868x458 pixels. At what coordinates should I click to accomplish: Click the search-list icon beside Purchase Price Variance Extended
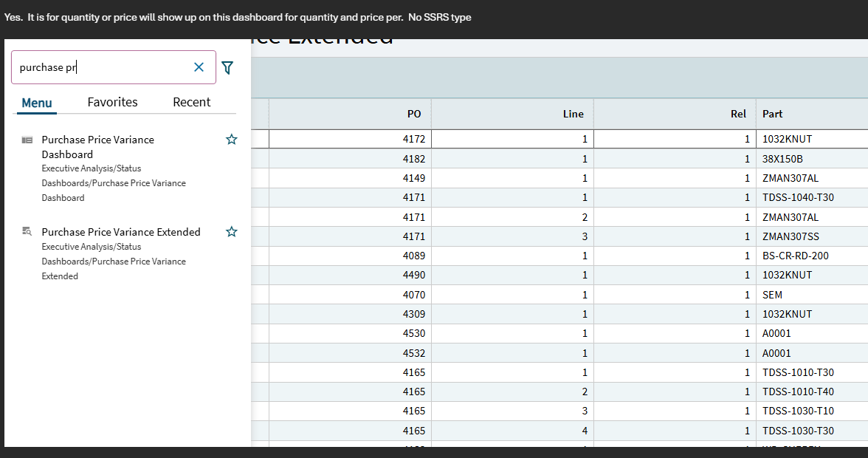click(x=27, y=231)
